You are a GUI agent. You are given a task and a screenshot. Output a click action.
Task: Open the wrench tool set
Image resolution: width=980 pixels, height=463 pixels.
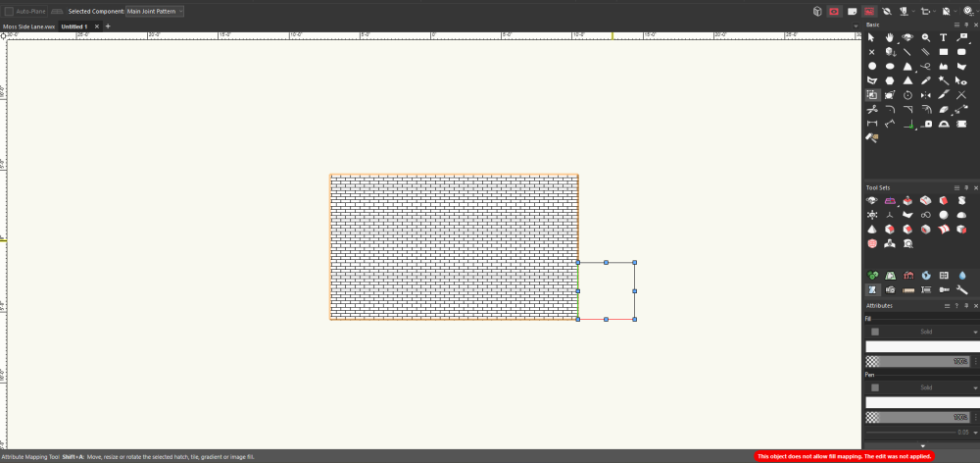click(x=961, y=289)
